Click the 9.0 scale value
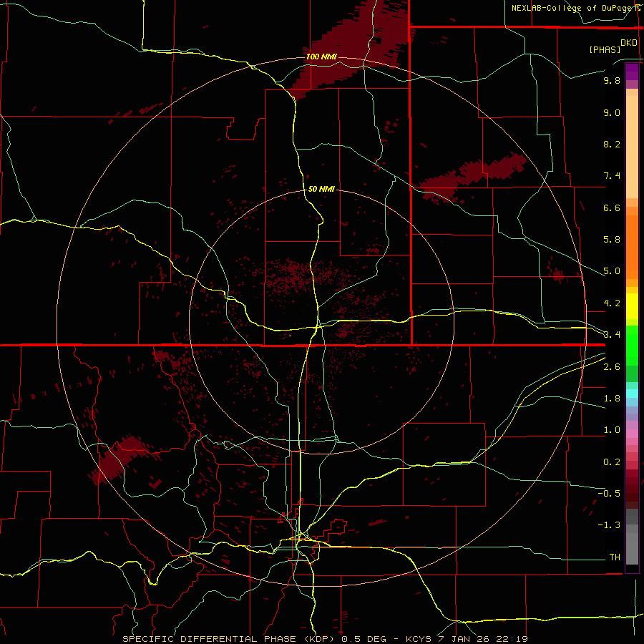The height and width of the screenshot is (644, 644). point(612,112)
